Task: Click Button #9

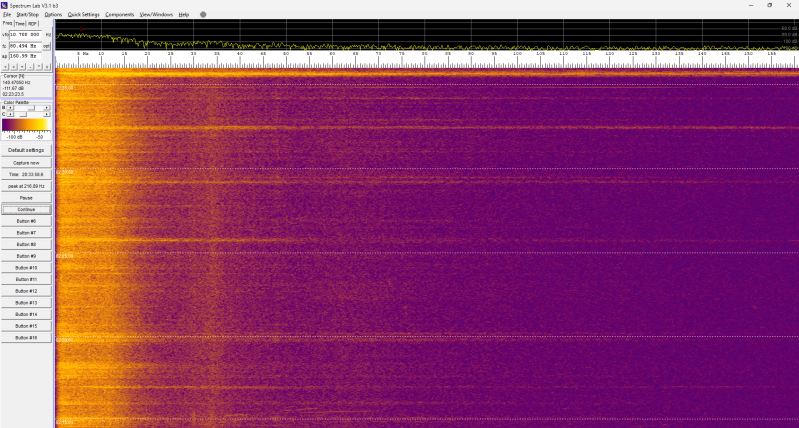Action: pos(26,256)
